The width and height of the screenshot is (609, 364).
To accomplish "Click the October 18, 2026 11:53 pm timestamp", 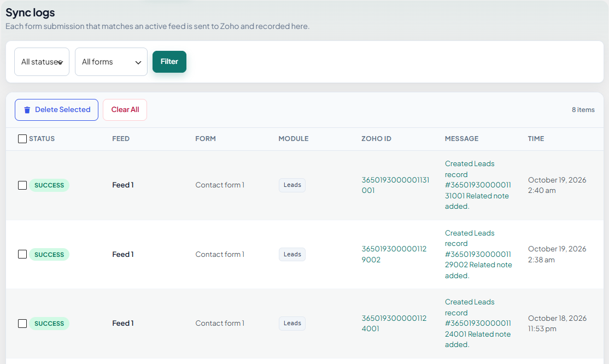I will [557, 323].
